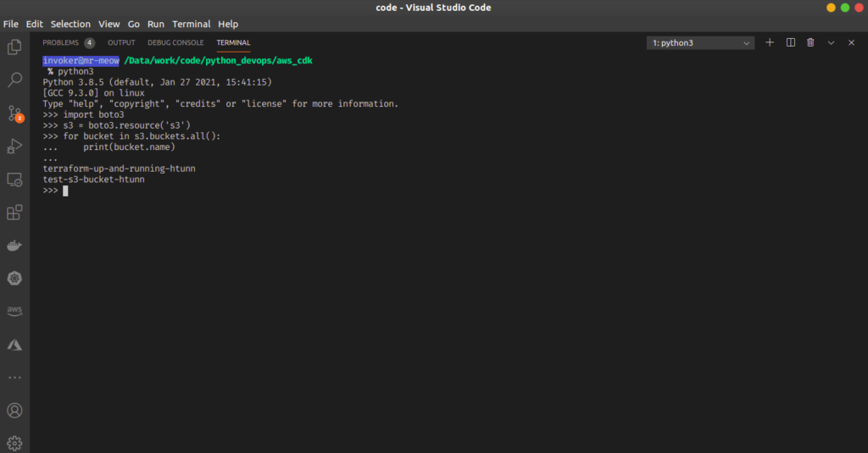Click the terminal cursor at the last prompt
Screen dimensions: 868x453
[65, 191]
